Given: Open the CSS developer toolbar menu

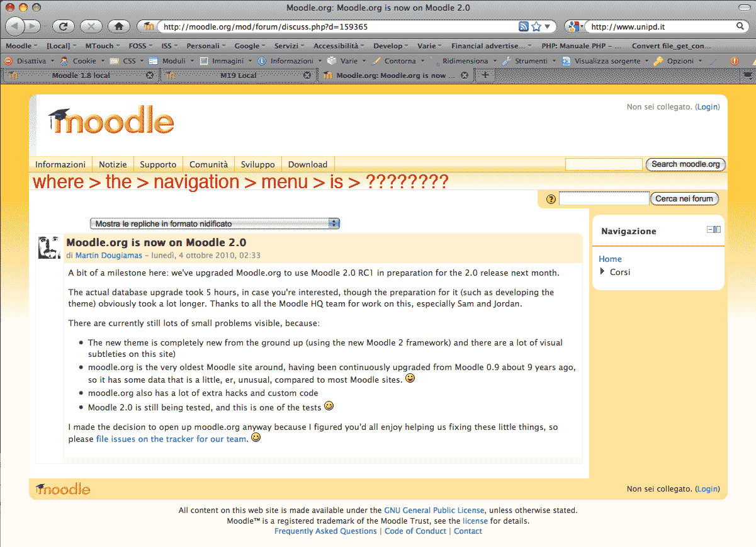Looking at the screenshot, I should pos(127,61).
